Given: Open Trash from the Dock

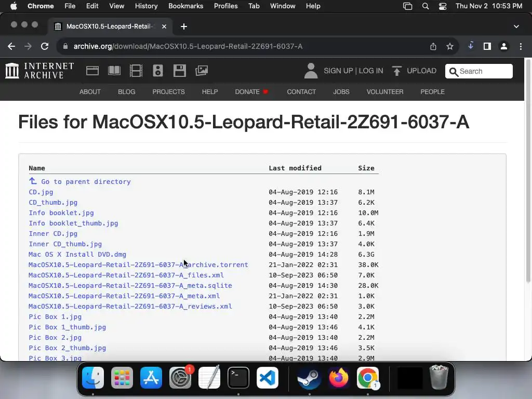Looking at the screenshot, I should 438,377.
